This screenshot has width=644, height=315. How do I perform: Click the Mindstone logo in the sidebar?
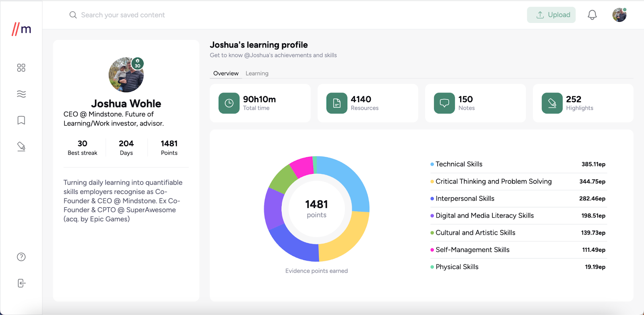(x=21, y=29)
